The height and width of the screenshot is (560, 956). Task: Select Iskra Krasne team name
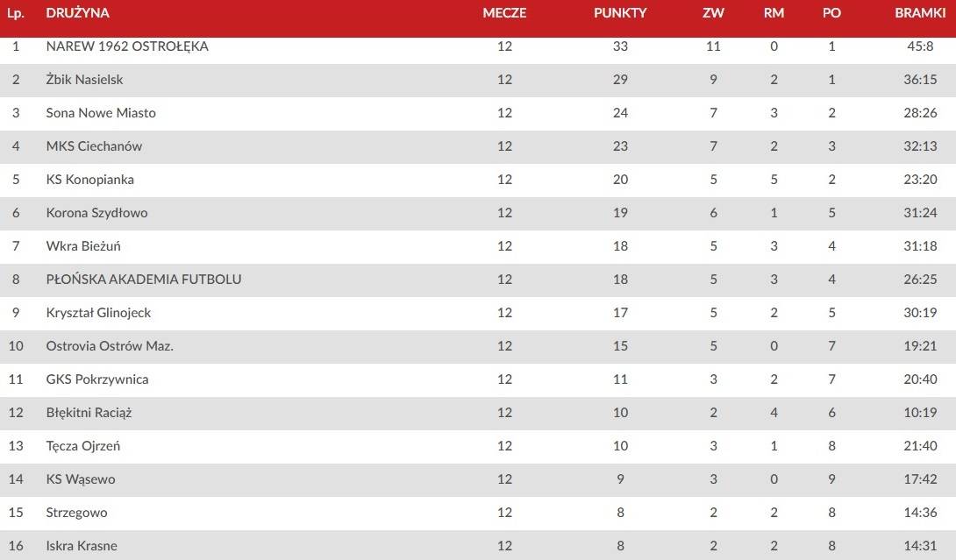coord(81,546)
